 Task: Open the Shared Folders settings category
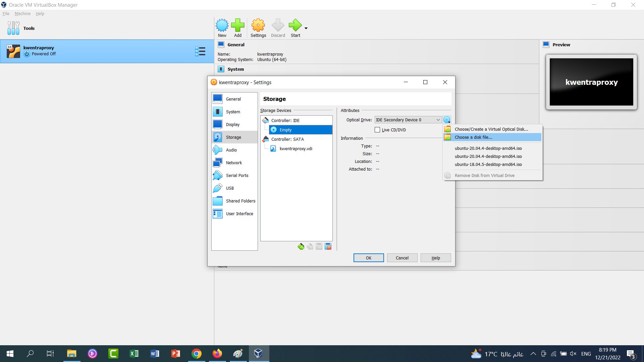[x=234, y=201]
